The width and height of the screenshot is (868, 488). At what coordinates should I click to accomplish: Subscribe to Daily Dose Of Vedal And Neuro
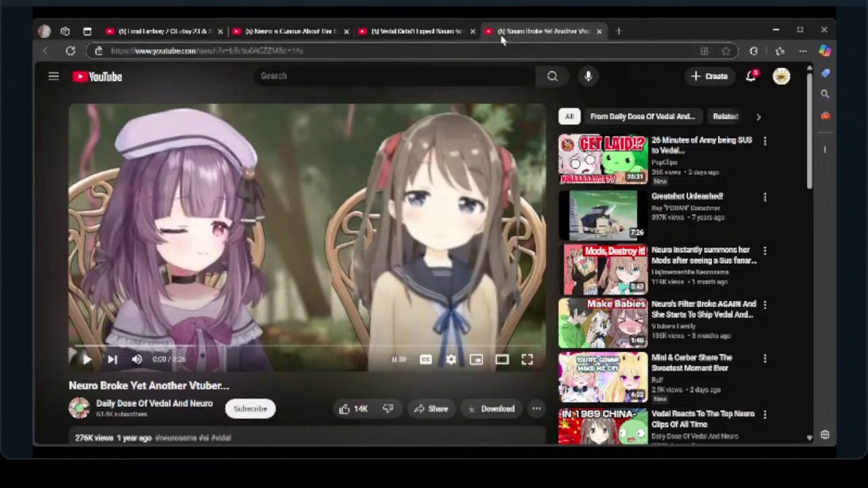tap(250, 409)
